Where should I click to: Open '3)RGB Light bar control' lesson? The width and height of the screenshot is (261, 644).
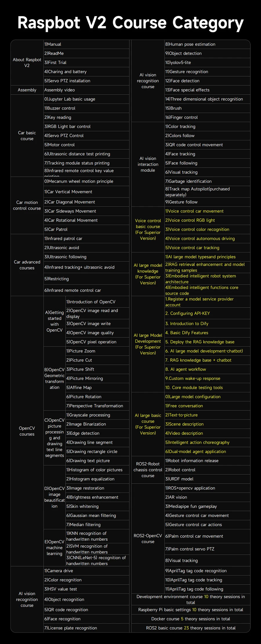pos(67,126)
